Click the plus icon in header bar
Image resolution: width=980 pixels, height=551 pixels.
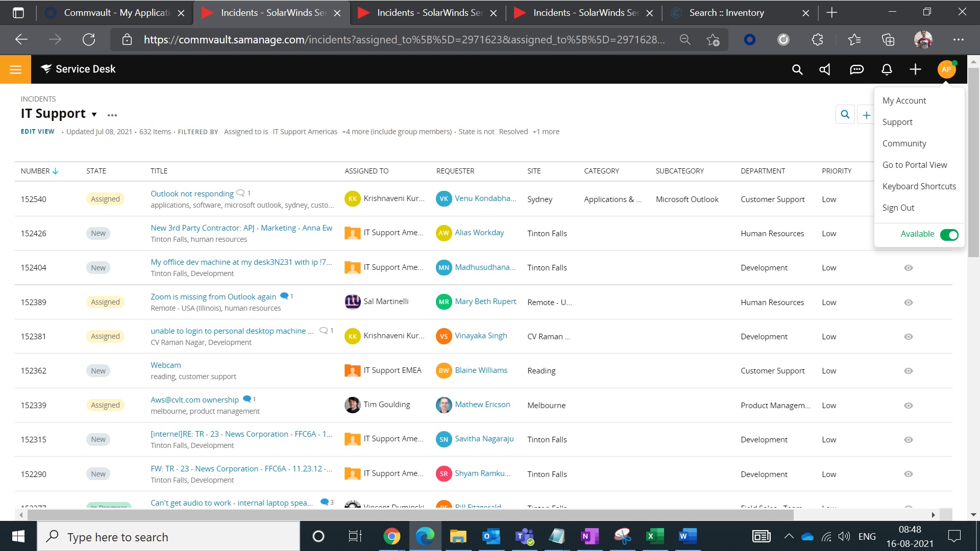915,69
